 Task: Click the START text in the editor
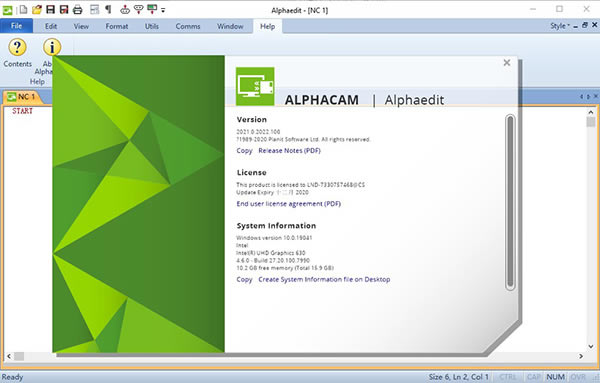coord(22,111)
